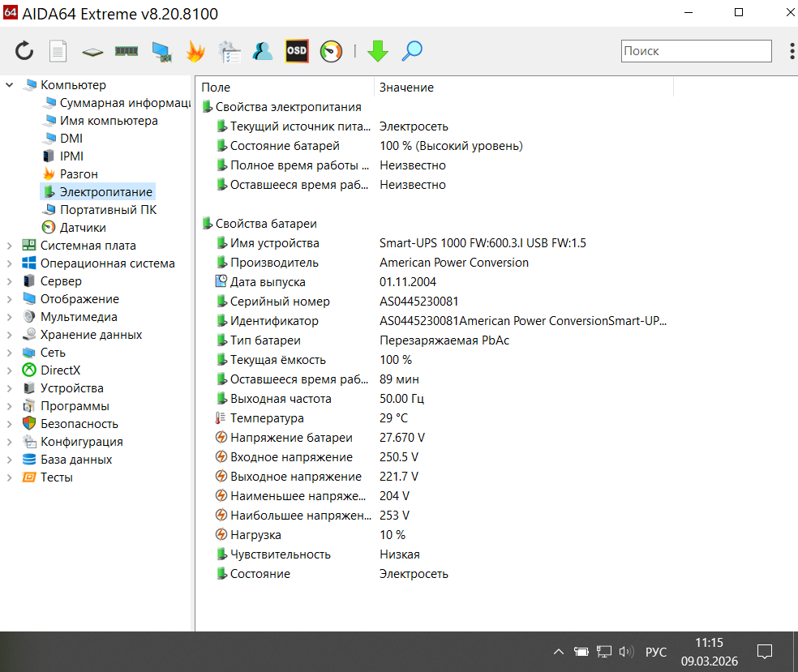Open the Report document icon
Image resolution: width=798 pixels, height=672 pixels.
(58, 51)
